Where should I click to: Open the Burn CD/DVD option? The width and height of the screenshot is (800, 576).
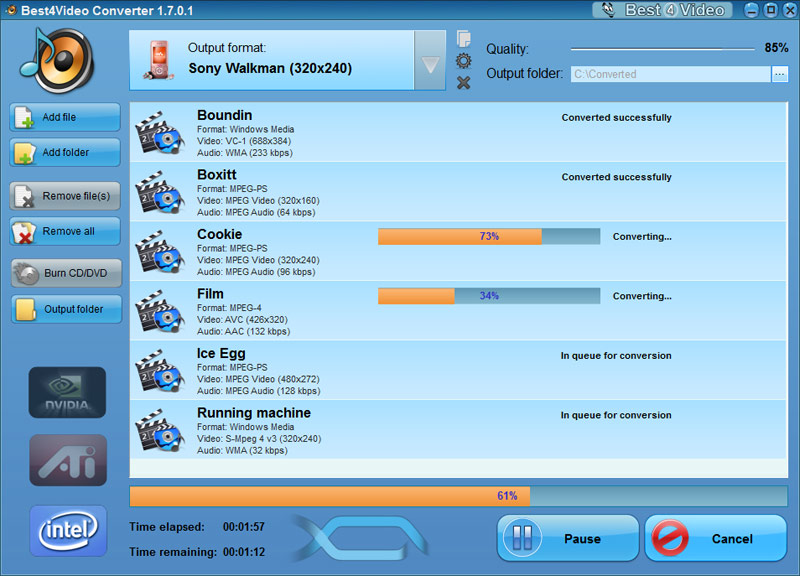point(66,273)
